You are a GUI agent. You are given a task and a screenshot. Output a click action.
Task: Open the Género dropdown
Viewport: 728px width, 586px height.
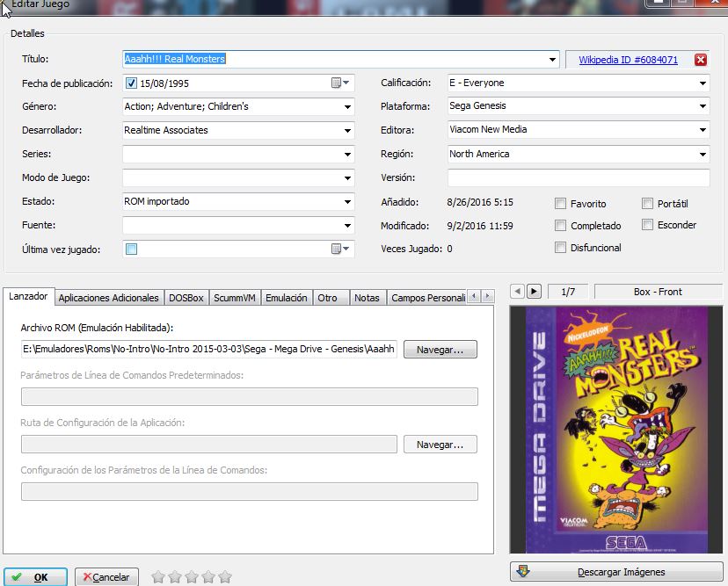pos(347,106)
